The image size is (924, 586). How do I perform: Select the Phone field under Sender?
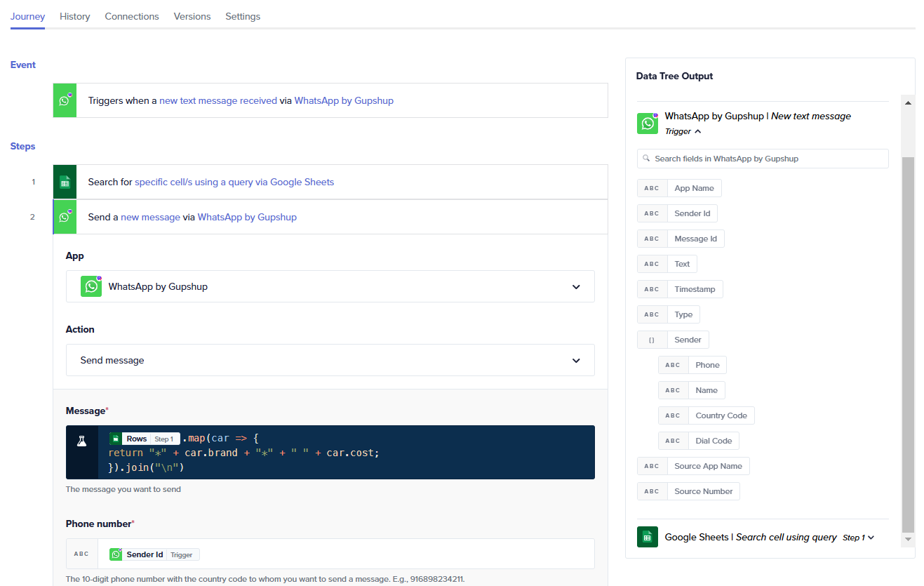pyautogui.click(x=692, y=365)
